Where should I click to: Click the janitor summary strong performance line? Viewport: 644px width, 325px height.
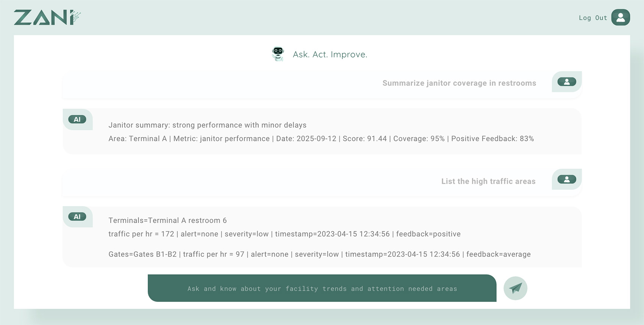click(207, 125)
